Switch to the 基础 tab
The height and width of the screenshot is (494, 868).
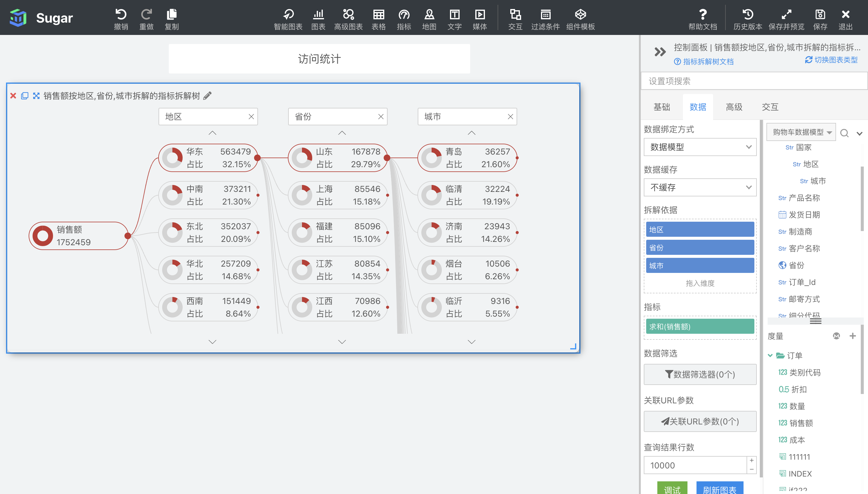point(662,107)
